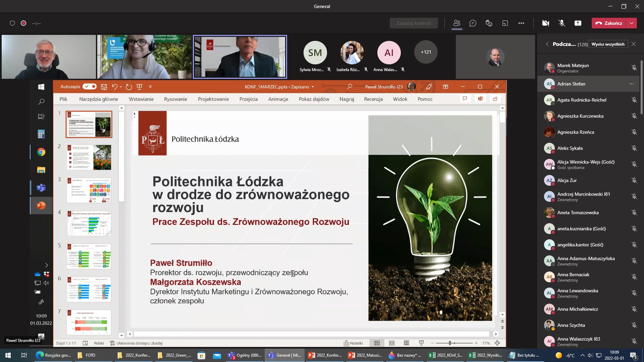Image resolution: width=644 pixels, height=362 pixels.
Task: Click Zażądaj kontroli in Teams
Action: (x=414, y=23)
